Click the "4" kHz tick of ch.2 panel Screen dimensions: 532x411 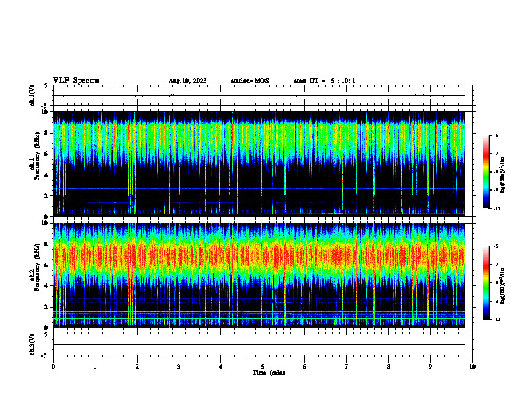46,286
